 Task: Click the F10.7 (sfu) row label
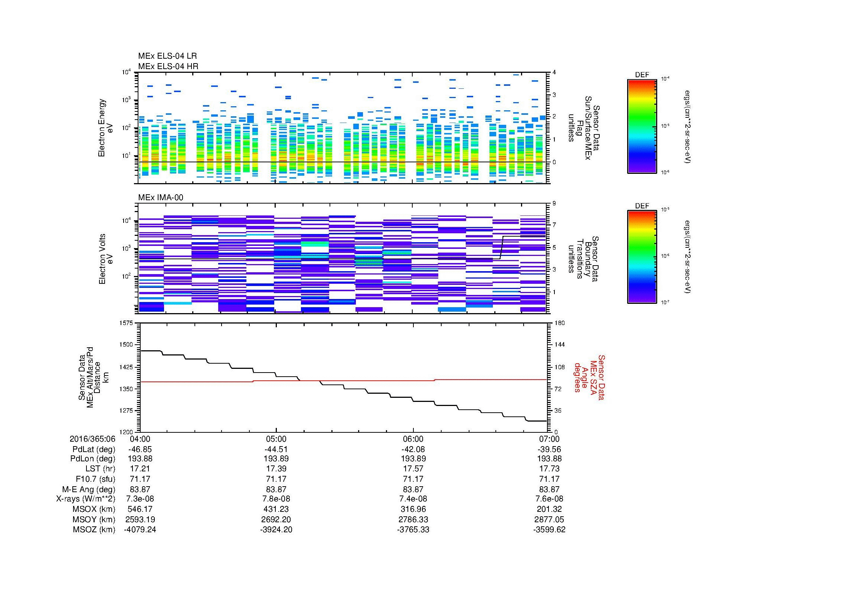pyautogui.click(x=95, y=479)
